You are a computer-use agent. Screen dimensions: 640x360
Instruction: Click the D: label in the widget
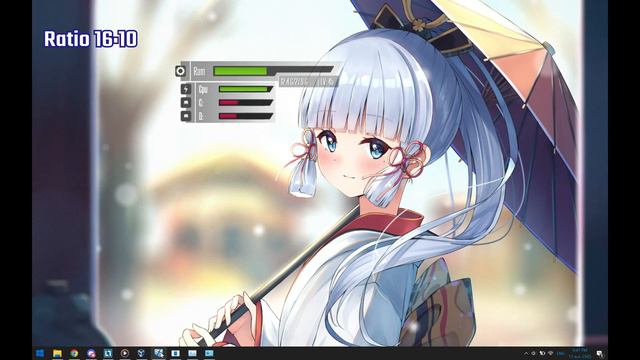click(201, 117)
